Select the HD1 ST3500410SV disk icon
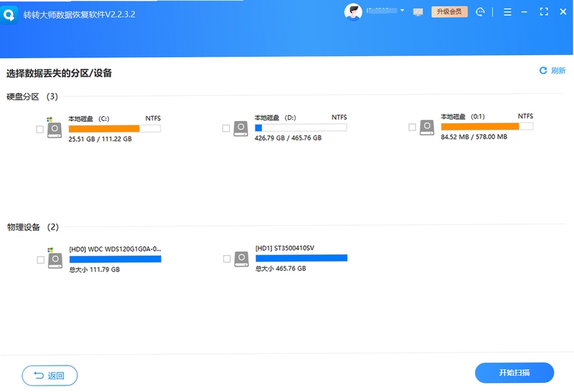The height and width of the screenshot is (392, 574). click(x=242, y=259)
